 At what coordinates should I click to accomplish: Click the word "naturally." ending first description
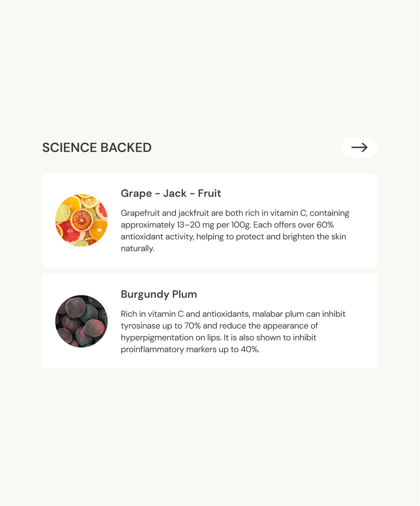(137, 248)
